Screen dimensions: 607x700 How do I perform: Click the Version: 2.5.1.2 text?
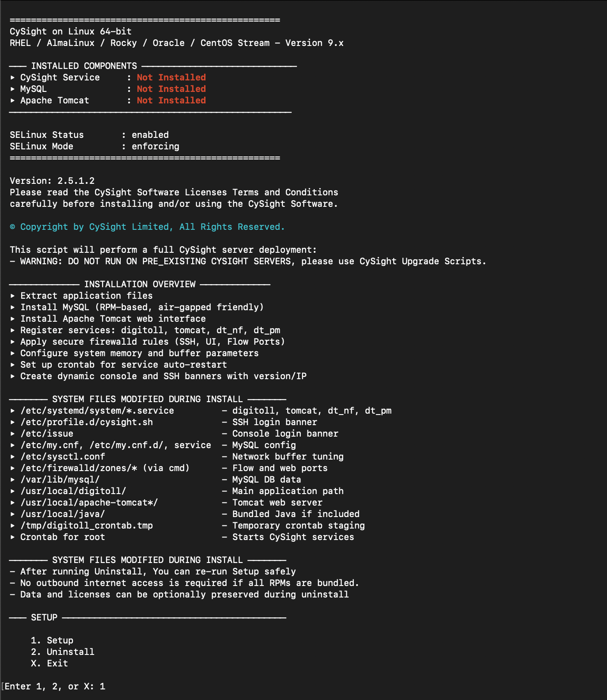coord(52,181)
